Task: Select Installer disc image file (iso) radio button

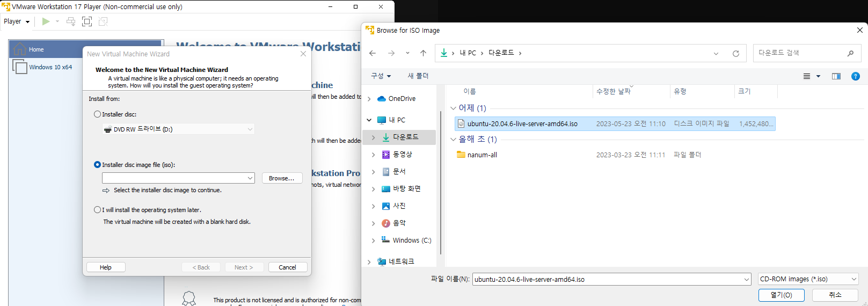Action: [97, 165]
